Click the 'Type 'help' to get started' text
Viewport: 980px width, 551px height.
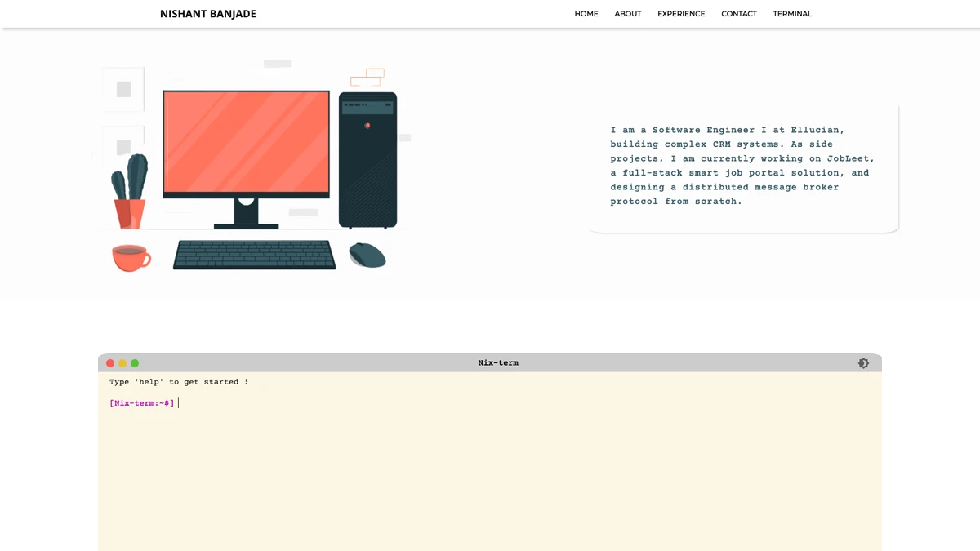[x=179, y=382]
